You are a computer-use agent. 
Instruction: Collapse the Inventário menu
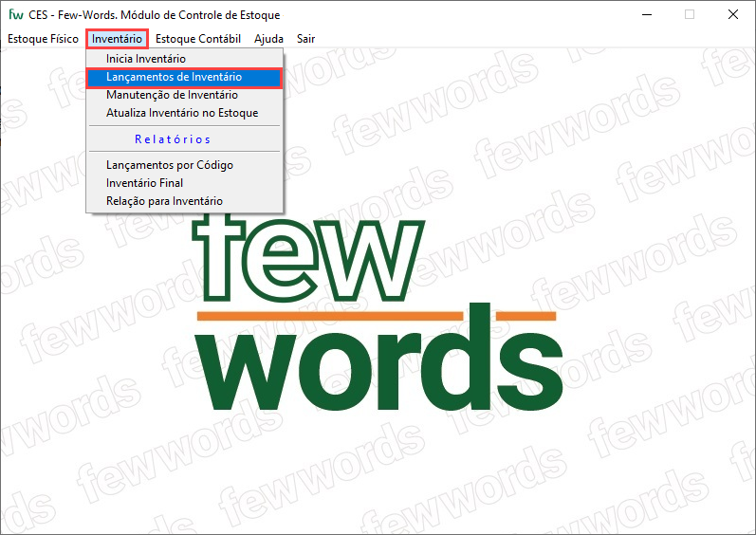click(x=118, y=39)
